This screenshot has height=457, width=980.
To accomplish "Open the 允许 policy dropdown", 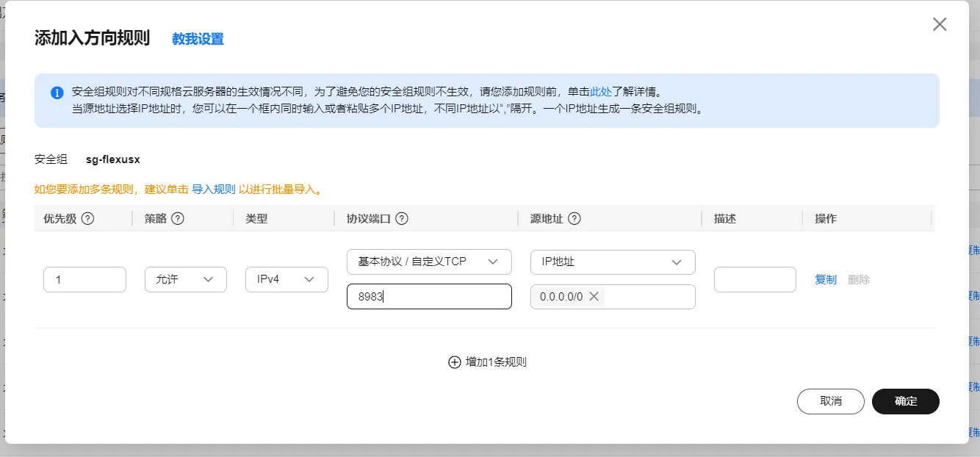I will coord(185,279).
